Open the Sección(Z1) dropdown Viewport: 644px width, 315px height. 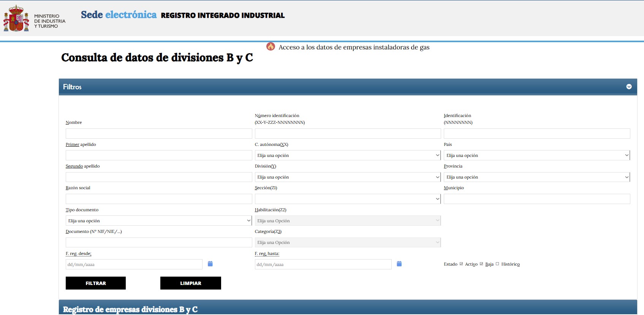(347, 199)
